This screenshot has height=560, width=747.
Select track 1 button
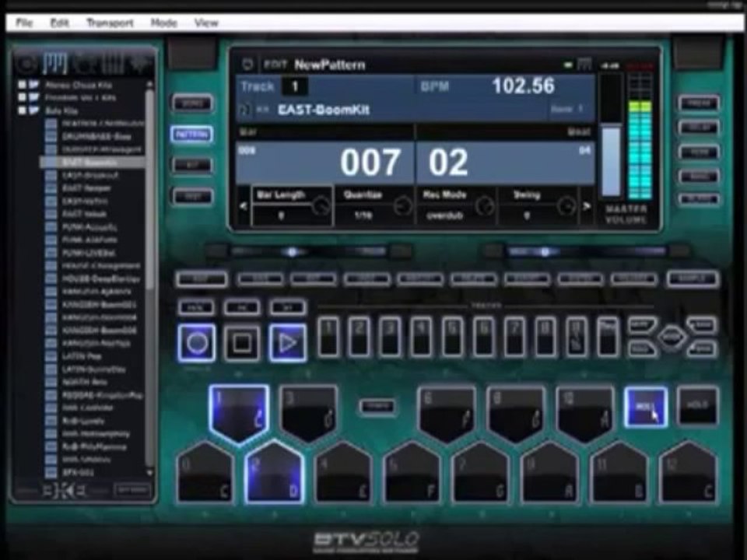(x=328, y=337)
